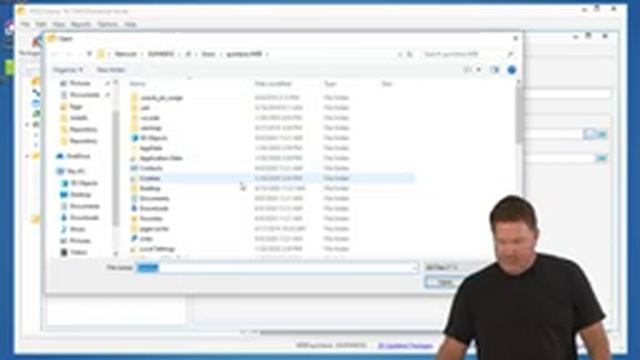The image size is (640, 360).
Task: Select 3D Objects under This PC
Action: 84,183
